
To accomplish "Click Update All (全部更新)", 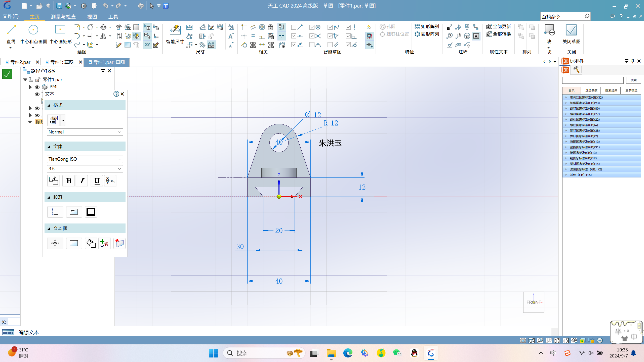I will [499, 26].
